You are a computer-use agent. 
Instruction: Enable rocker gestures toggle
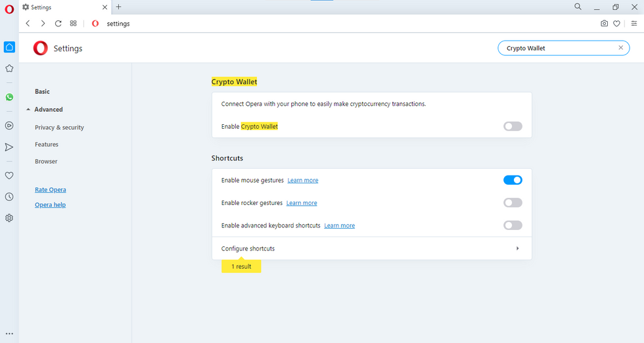pos(513,202)
